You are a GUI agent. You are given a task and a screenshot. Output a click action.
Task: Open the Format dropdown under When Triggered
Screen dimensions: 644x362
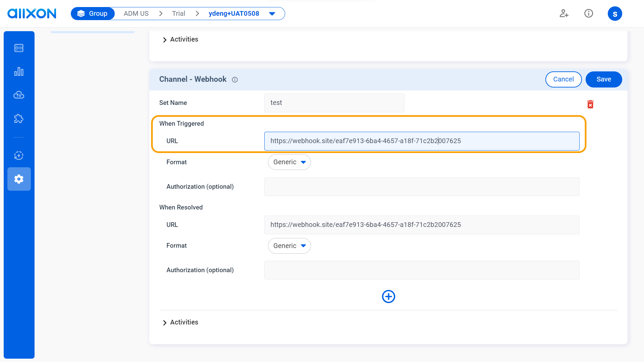(289, 162)
